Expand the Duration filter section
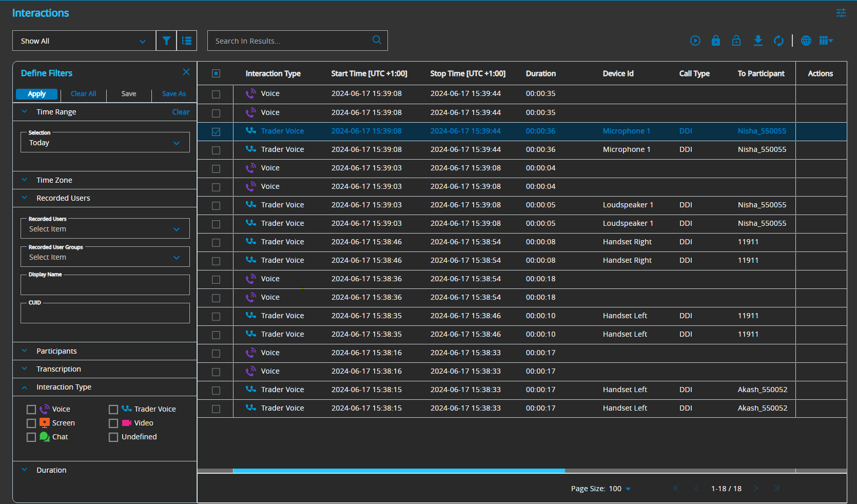857x504 pixels. tap(105, 470)
